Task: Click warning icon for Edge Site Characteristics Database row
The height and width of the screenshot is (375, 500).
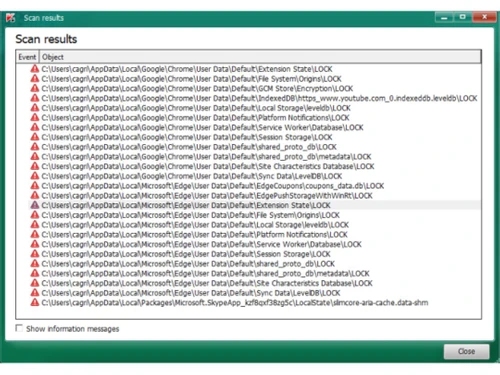Action: tap(35, 283)
